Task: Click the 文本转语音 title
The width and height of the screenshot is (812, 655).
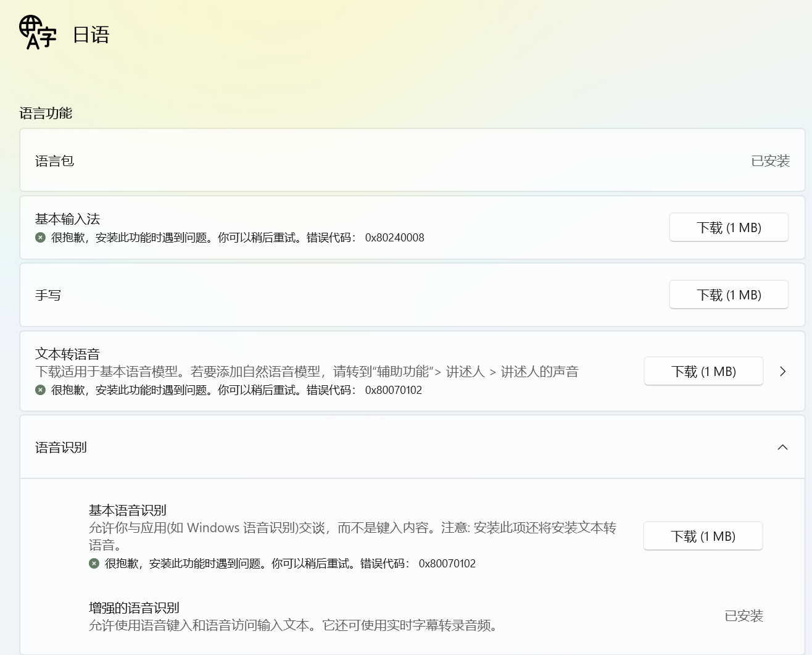Action: click(67, 354)
